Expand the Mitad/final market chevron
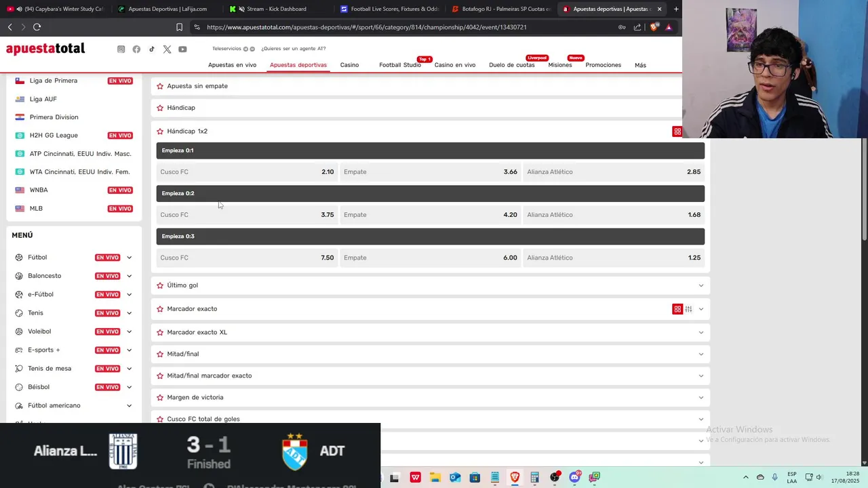868x488 pixels. (701, 354)
